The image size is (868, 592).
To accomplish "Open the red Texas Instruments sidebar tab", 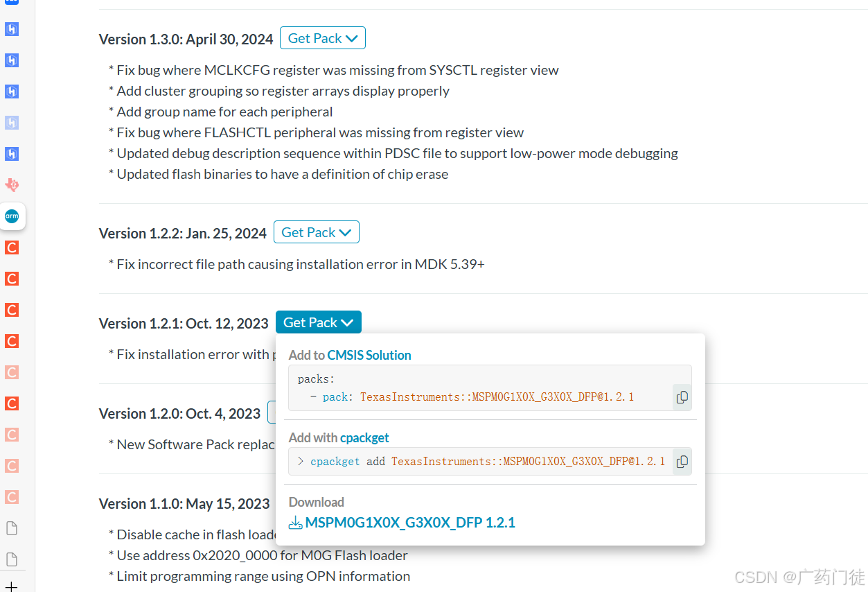I will [x=12, y=185].
